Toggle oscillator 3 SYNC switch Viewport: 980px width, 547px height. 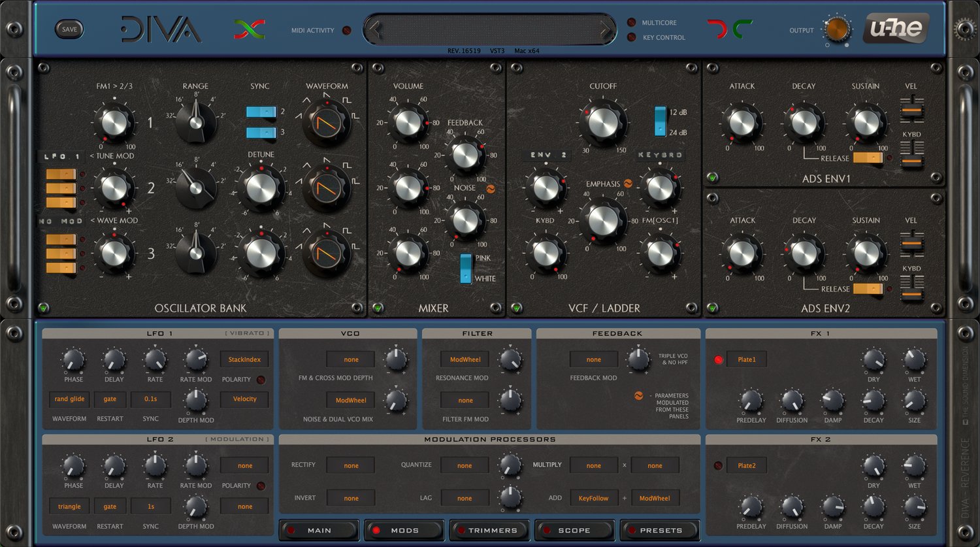coord(261,133)
